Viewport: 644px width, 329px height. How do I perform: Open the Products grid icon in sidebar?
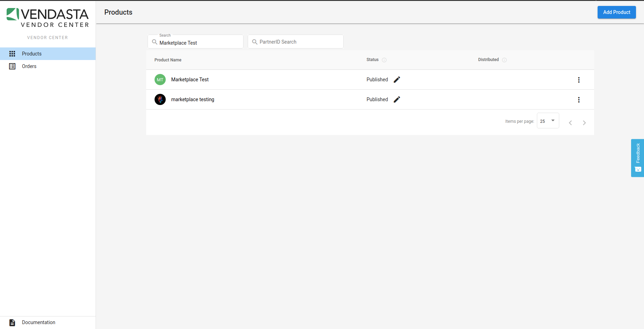(12, 54)
